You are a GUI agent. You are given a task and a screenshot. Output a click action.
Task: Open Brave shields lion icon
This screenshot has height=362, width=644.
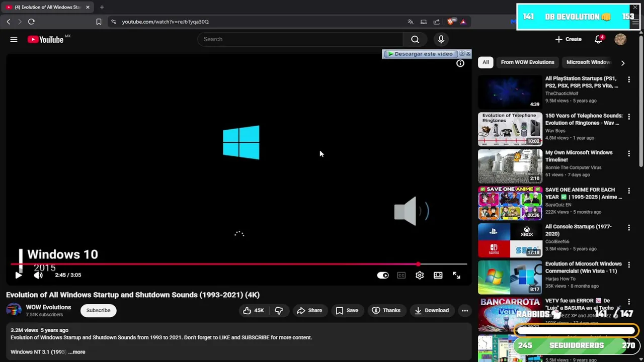(x=451, y=22)
